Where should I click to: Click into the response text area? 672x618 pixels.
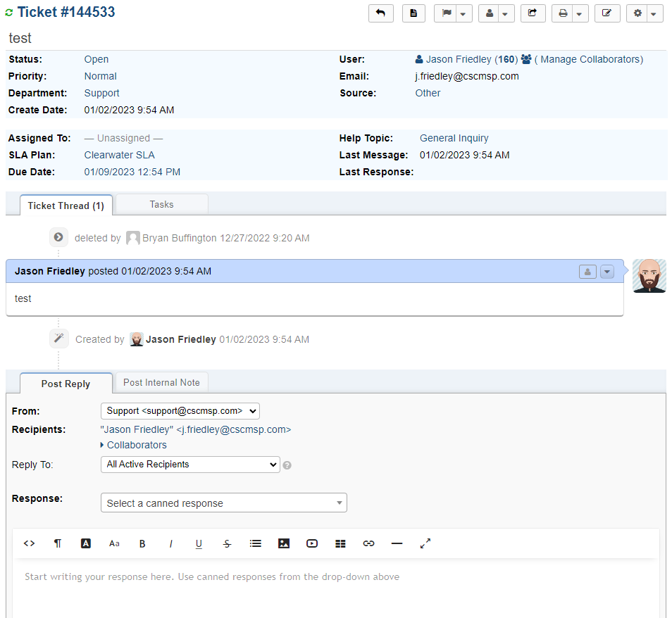[335, 591]
